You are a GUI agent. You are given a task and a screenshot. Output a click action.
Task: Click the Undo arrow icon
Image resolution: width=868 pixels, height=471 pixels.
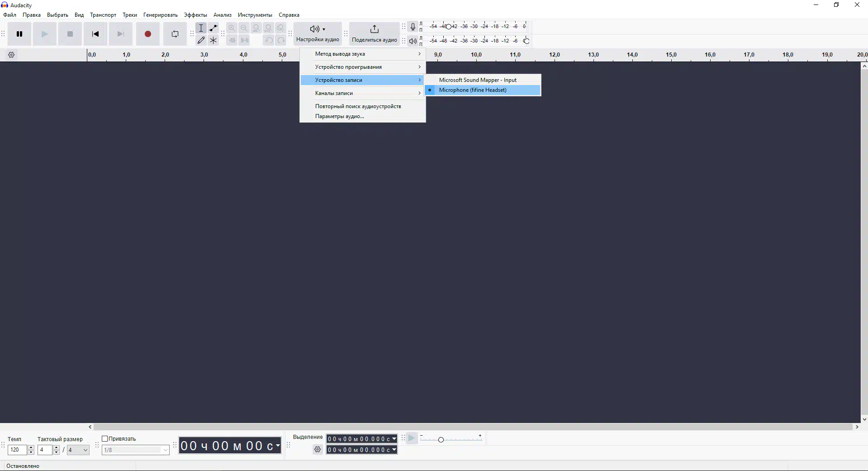(269, 40)
